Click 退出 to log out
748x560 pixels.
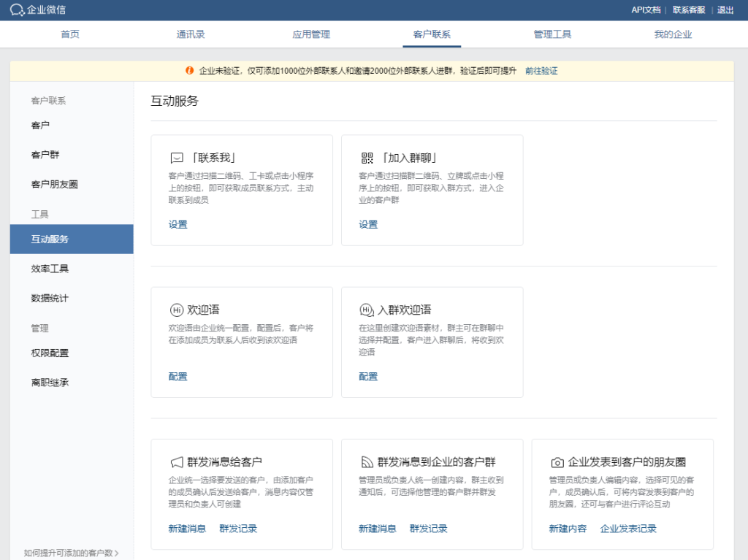pos(725,10)
